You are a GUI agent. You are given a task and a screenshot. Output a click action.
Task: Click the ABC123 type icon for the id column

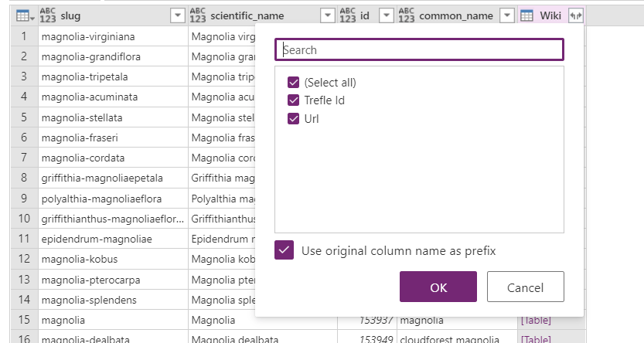pos(347,15)
